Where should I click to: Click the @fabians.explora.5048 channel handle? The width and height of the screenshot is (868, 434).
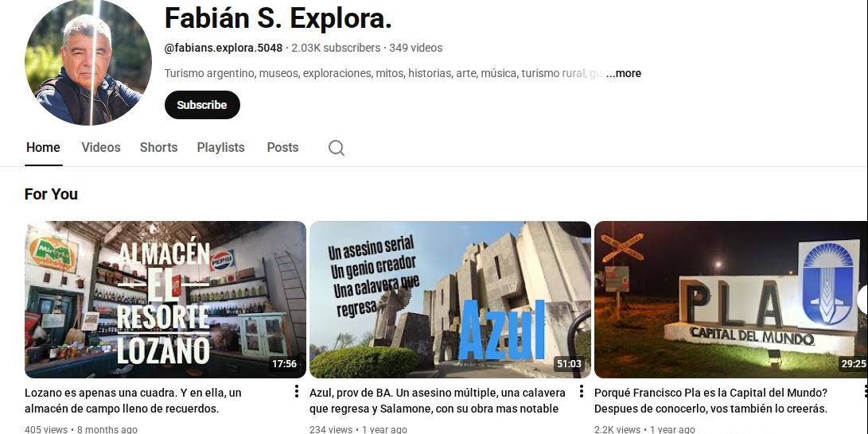pos(224,48)
